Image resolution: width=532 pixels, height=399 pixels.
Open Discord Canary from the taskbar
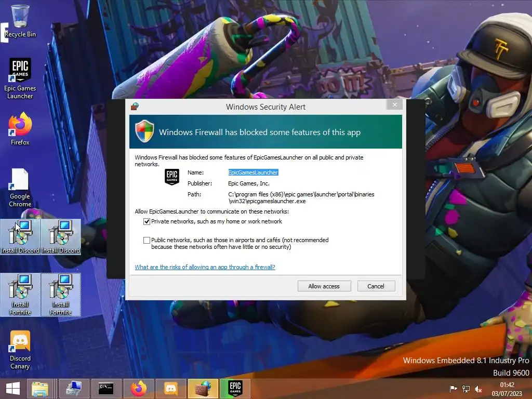(x=170, y=389)
